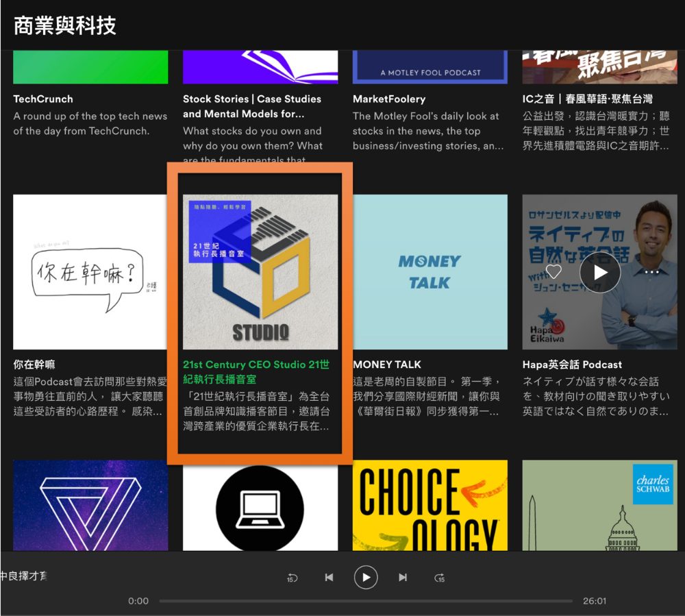
Task: Open 21st Century CEO Studio title link
Action: [256, 372]
